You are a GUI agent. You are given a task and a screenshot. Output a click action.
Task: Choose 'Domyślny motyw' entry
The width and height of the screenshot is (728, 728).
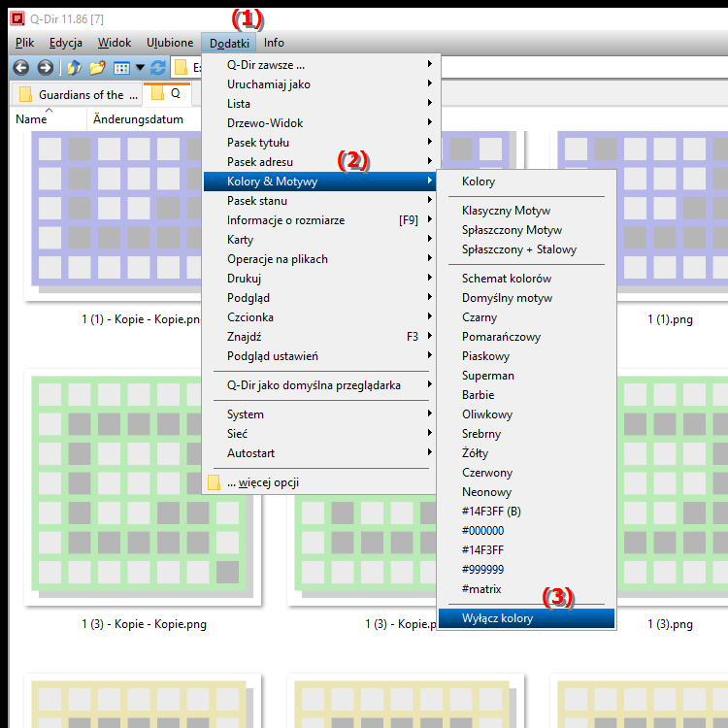point(526,298)
